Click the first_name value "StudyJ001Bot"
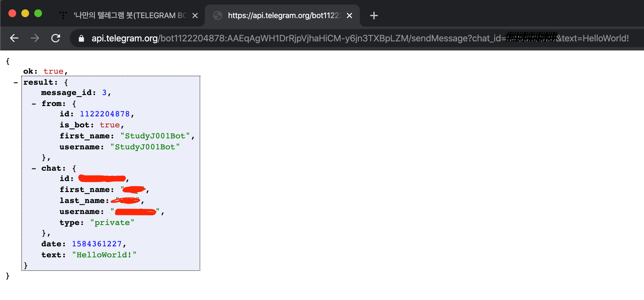 (x=155, y=136)
